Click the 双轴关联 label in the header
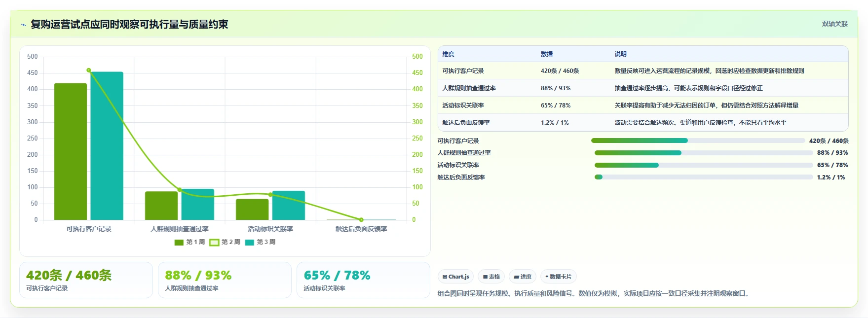Image resolution: width=868 pixels, height=318 pixels. pos(834,24)
